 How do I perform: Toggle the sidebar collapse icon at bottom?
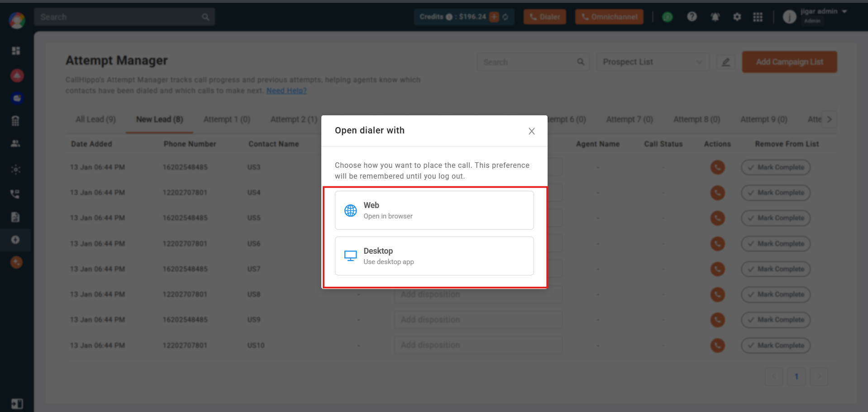click(x=17, y=404)
